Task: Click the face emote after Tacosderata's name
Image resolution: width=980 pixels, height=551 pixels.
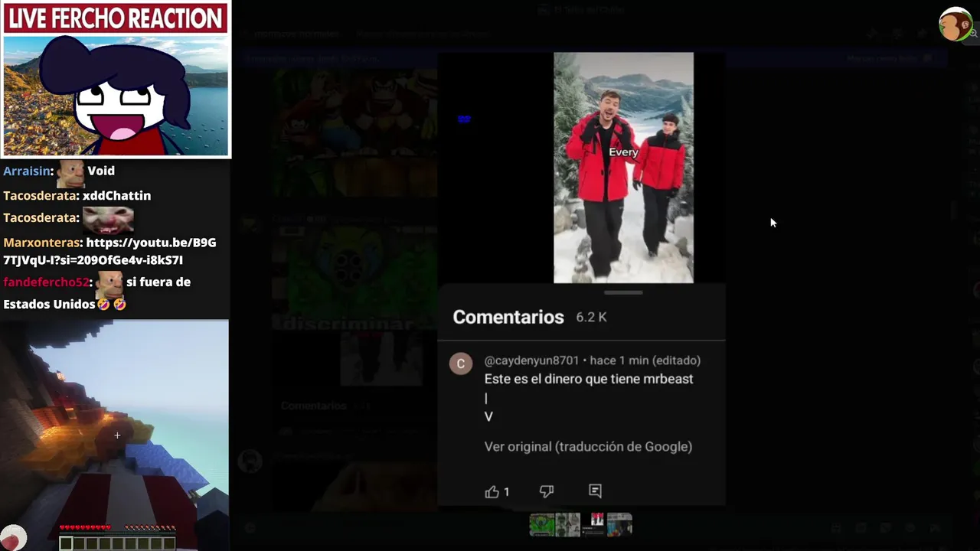Action: click(x=108, y=220)
